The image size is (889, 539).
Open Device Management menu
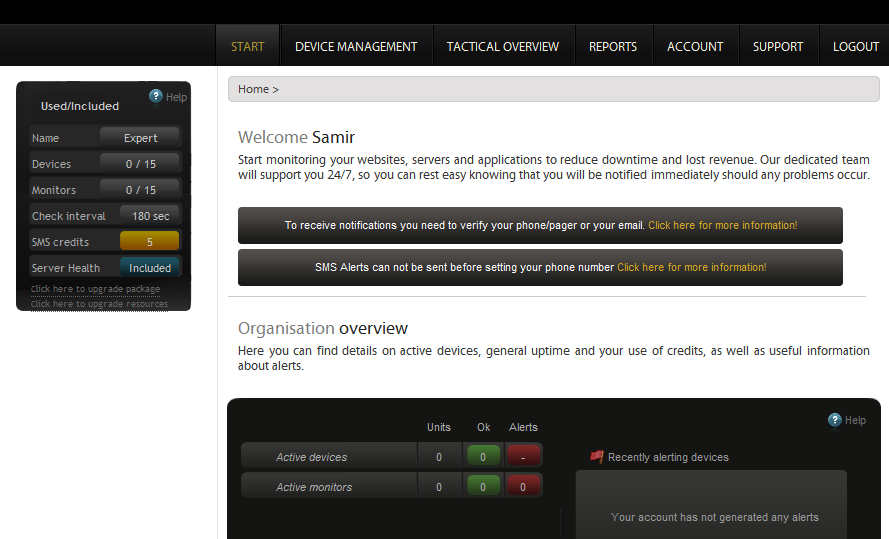(356, 47)
